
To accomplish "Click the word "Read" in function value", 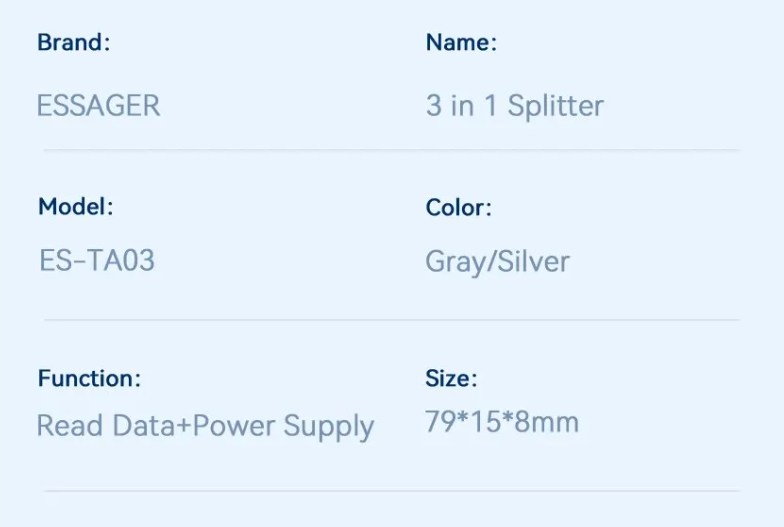I will [70, 426].
